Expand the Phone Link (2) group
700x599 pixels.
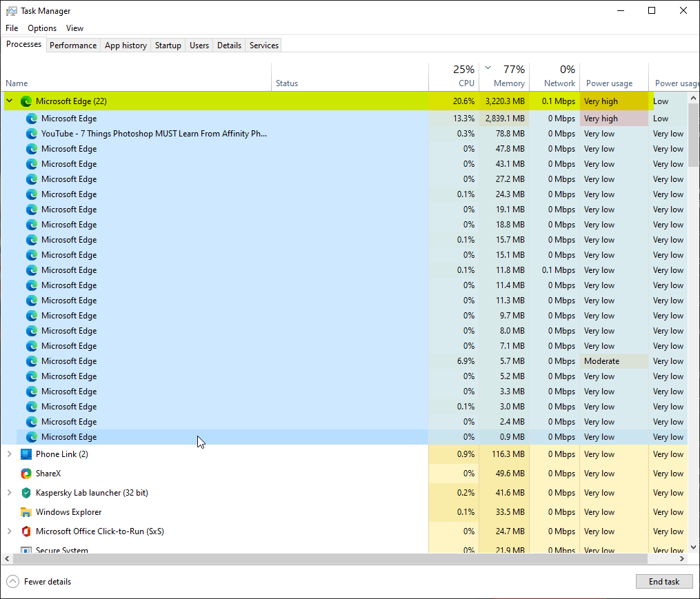pos(10,454)
